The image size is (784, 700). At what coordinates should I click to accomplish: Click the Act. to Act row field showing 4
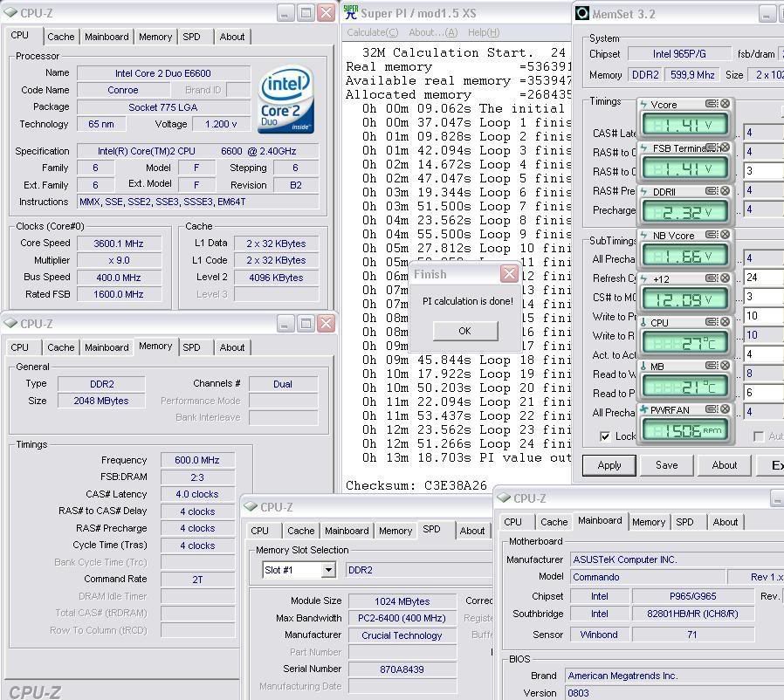764,354
